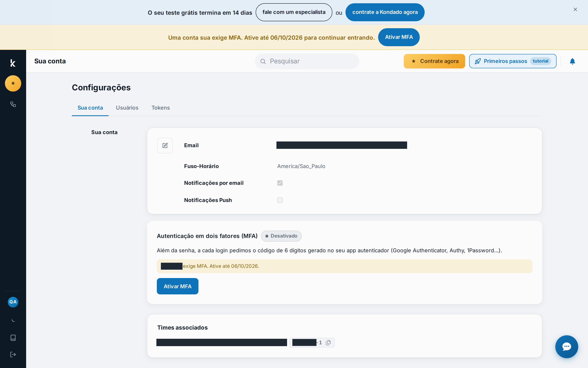Click the Sua conta section label

[x=104, y=132]
